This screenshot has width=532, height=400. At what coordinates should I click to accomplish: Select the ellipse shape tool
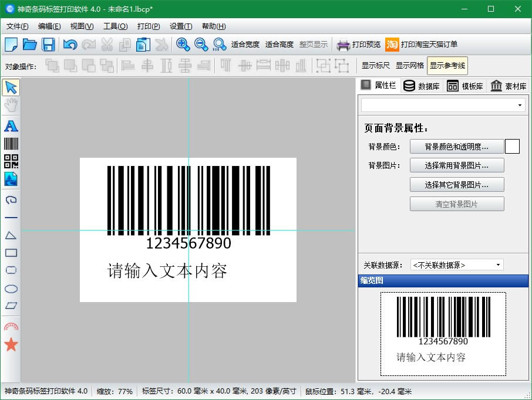coord(11,289)
